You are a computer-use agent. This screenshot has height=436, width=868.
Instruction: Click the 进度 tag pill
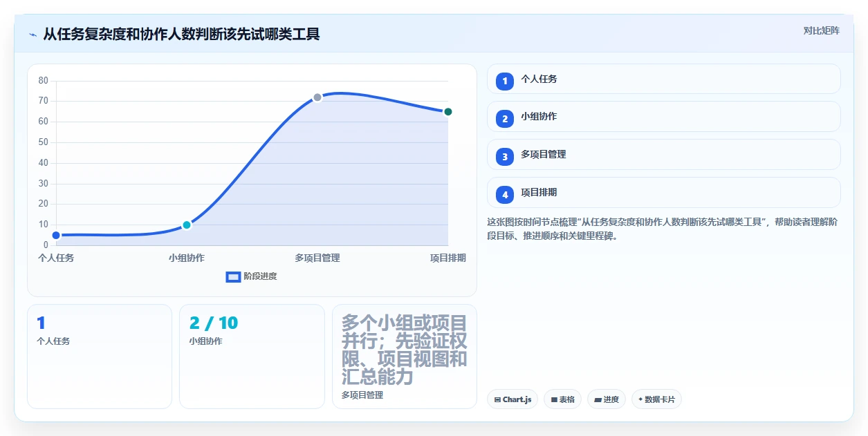(x=607, y=399)
